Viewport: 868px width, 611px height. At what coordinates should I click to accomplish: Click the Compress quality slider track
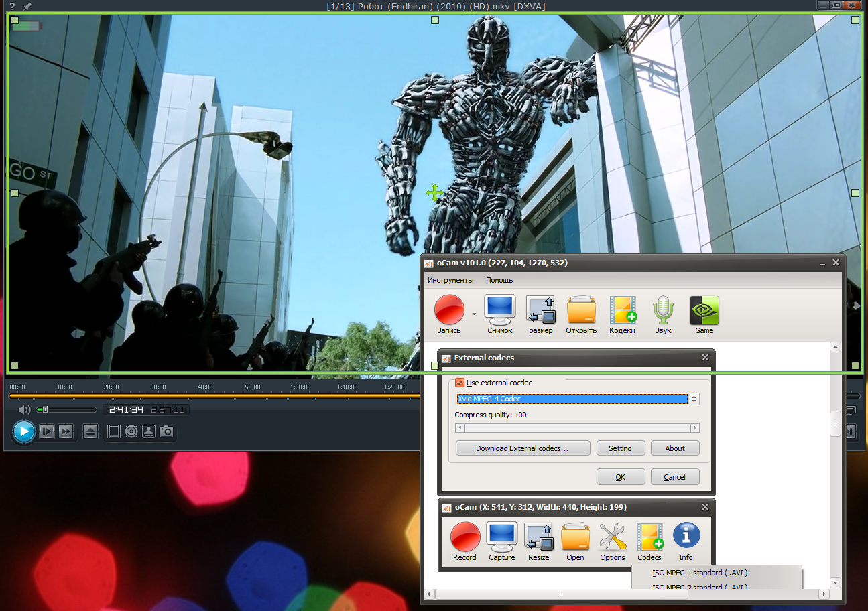click(x=577, y=427)
